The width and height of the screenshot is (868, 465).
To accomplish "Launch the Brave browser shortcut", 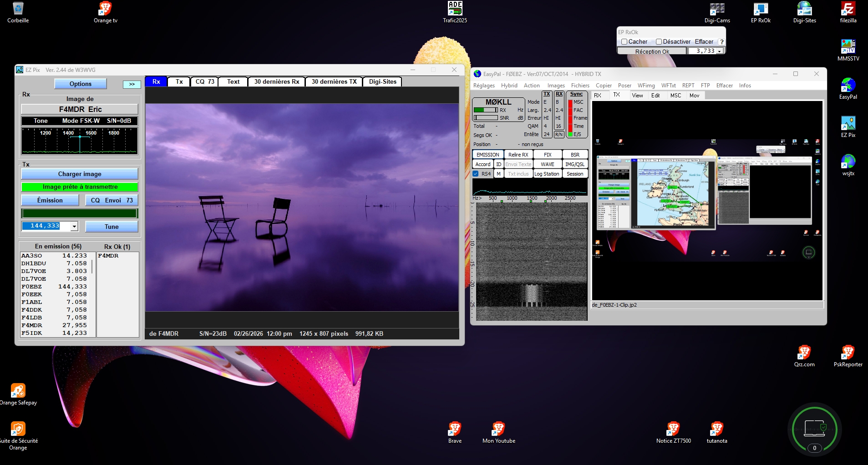I will pyautogui.click(x=455, y=429).
